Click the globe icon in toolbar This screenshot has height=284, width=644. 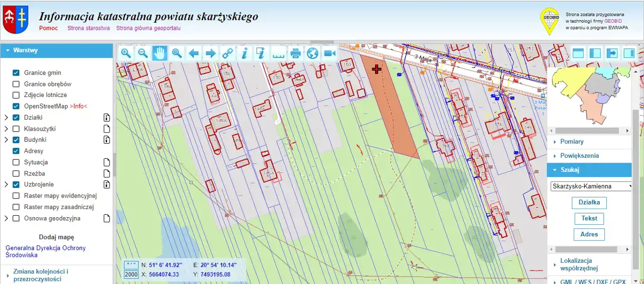click(312, 53)
